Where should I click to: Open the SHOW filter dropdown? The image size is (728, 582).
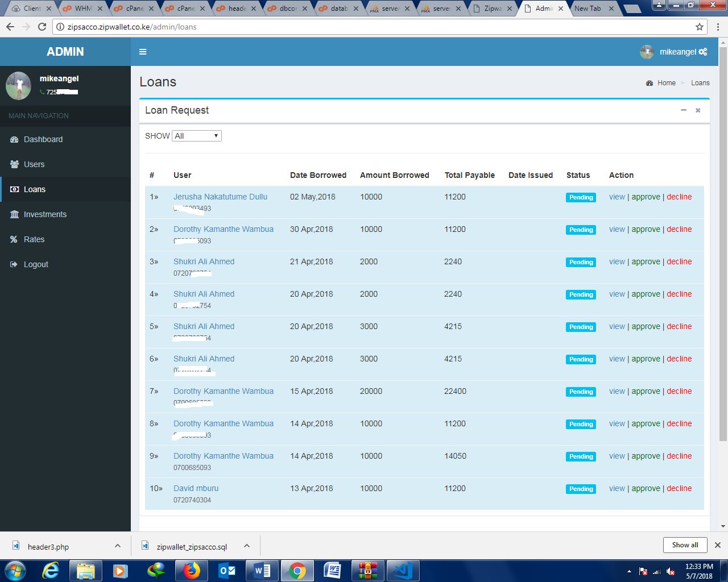pyautogui.click(x=197, y=136)
